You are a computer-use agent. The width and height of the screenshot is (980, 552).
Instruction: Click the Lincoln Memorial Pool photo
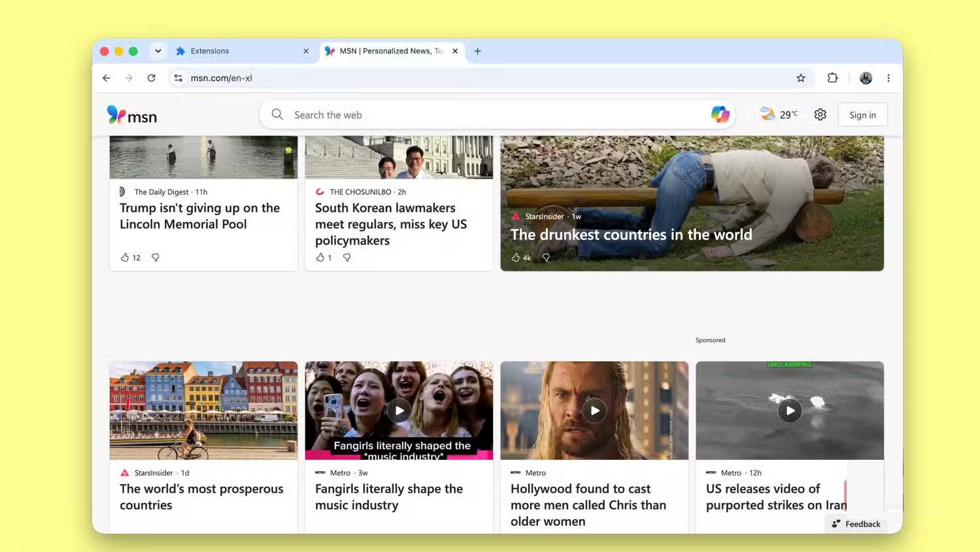coord(203,157)
